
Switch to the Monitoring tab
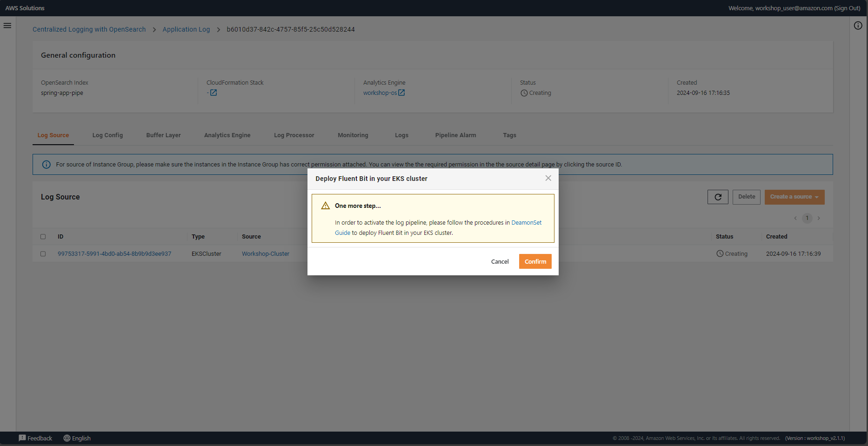(x=353, y=135)
